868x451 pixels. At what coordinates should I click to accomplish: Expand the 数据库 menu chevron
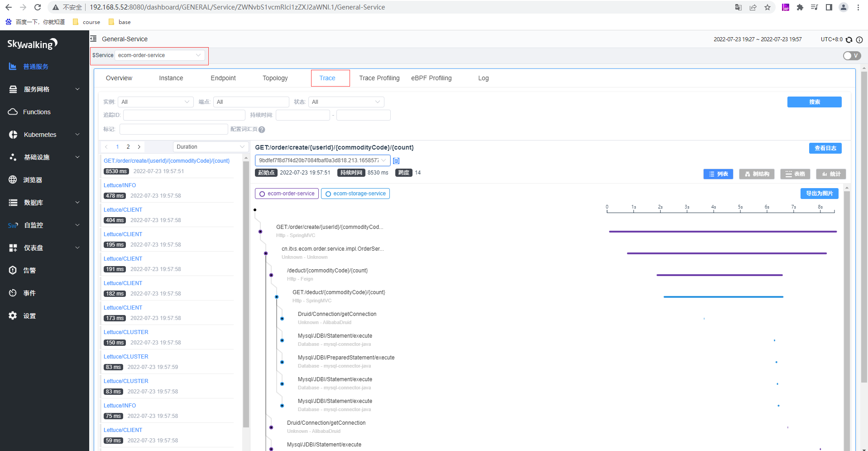[77, 203]
